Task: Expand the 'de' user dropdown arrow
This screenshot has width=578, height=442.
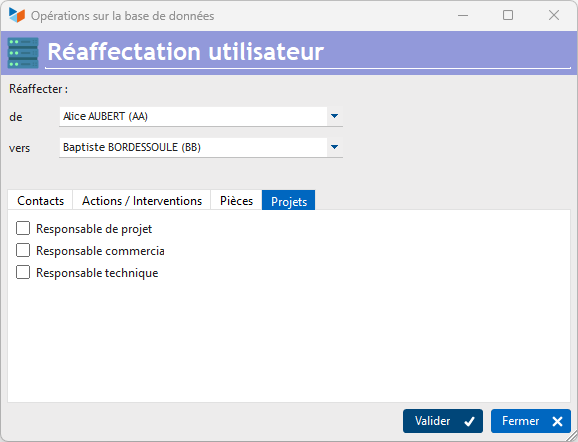Action: pyautogui.click(x=334, y=116)
